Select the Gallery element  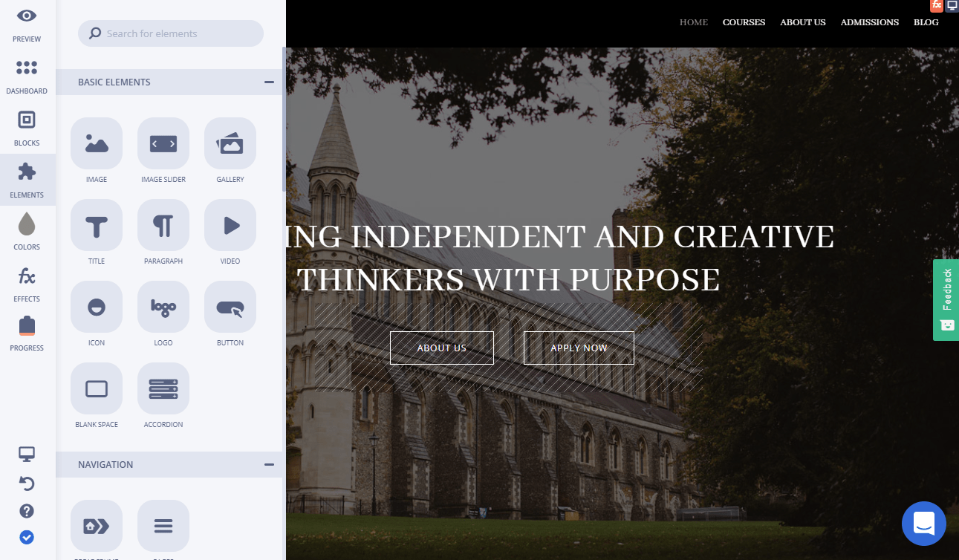point(230,143)
